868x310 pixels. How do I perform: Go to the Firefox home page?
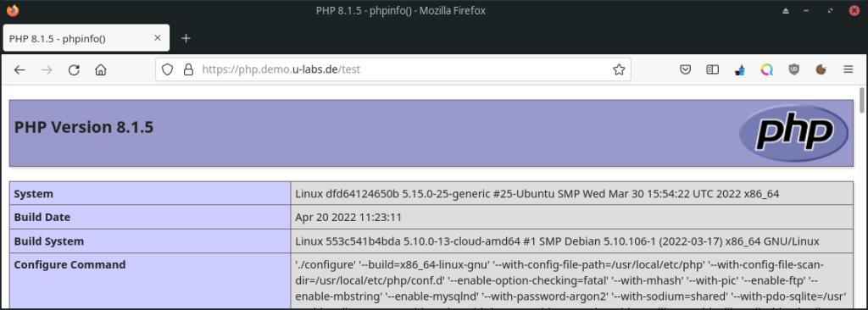coord(100,69)
